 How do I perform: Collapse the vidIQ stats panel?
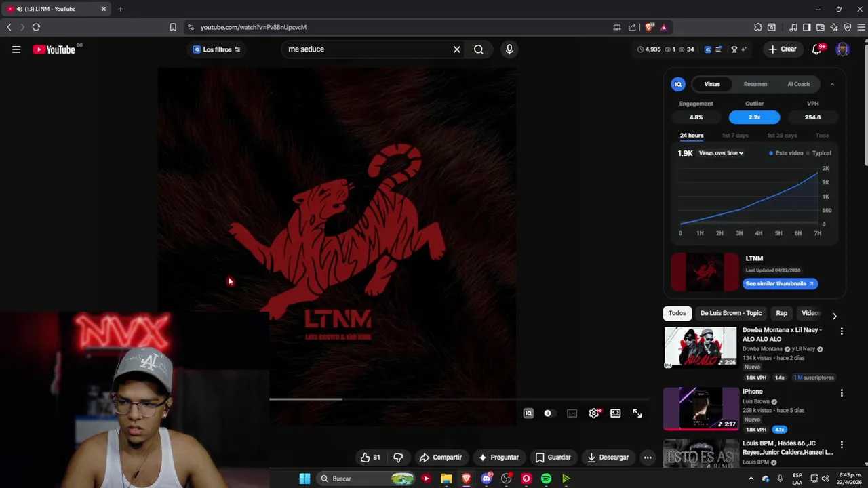pyautogui.click(x=832, y=84)
